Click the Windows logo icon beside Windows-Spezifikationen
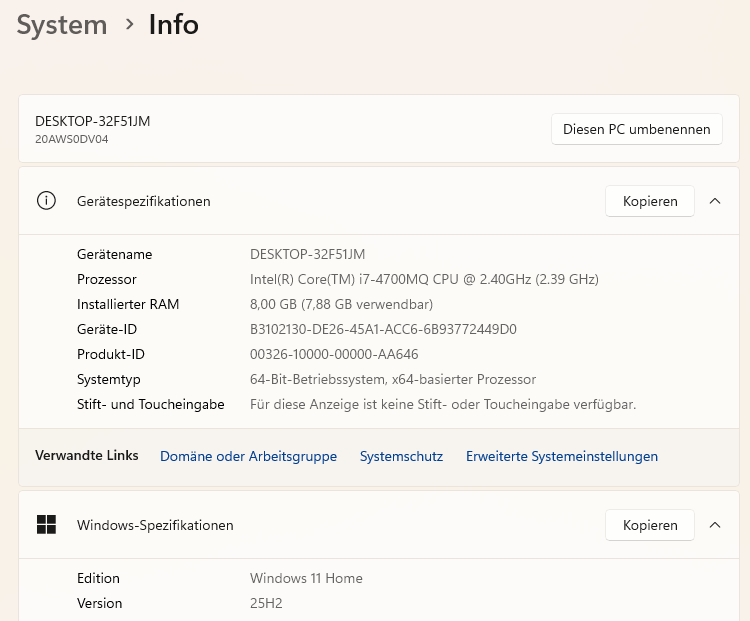Image resolution: width=750 pixels, height=621 pixels. click(x=46, y=525)
